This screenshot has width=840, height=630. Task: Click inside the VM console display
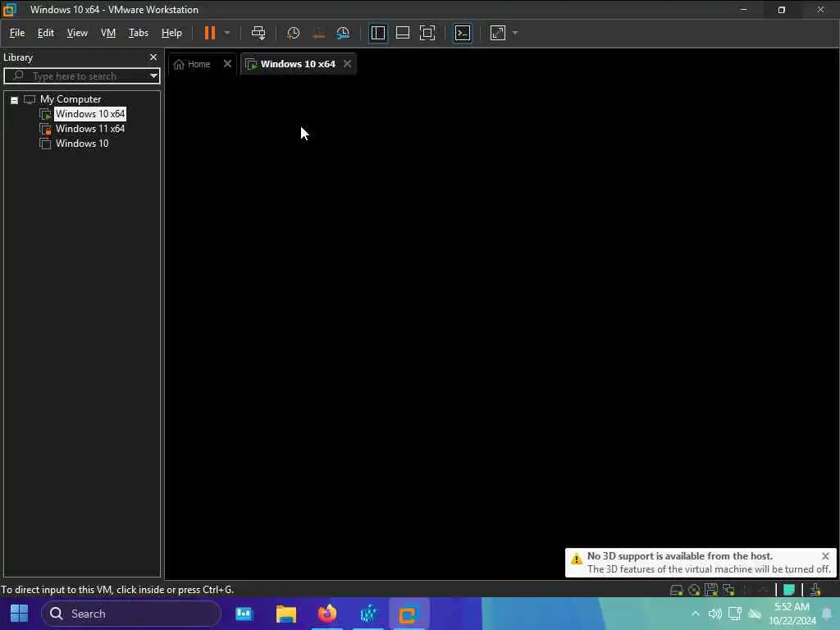tap(502, 326)
